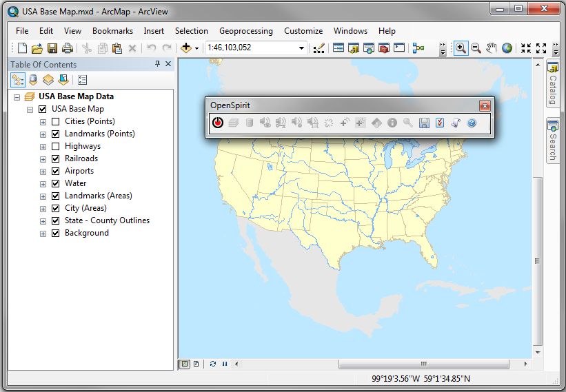Enable the Cities (Points) layer checkbox
Viewport: 566px width, 392px height.
(56, 121)
